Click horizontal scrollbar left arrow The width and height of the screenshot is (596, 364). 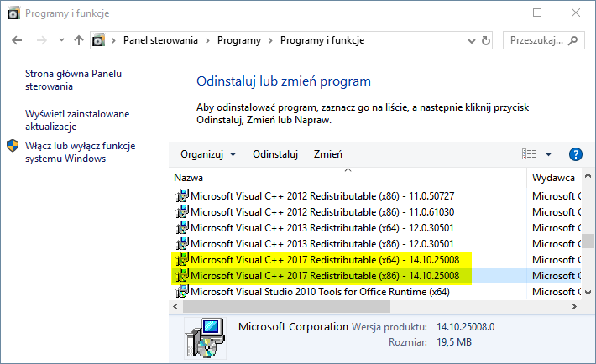coord(175,306)
